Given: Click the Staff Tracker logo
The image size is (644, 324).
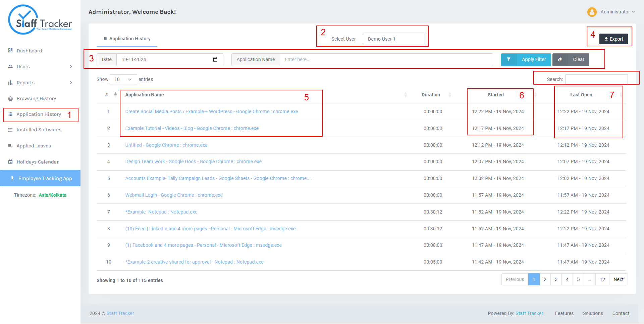Looking at the screenshot, I should [40, 19].
